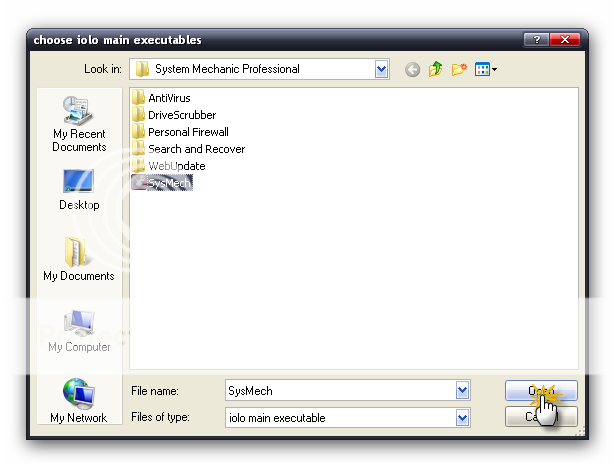Select the Search and Recover folder icon
Screen dimensions: 615x466
point(138,149)
